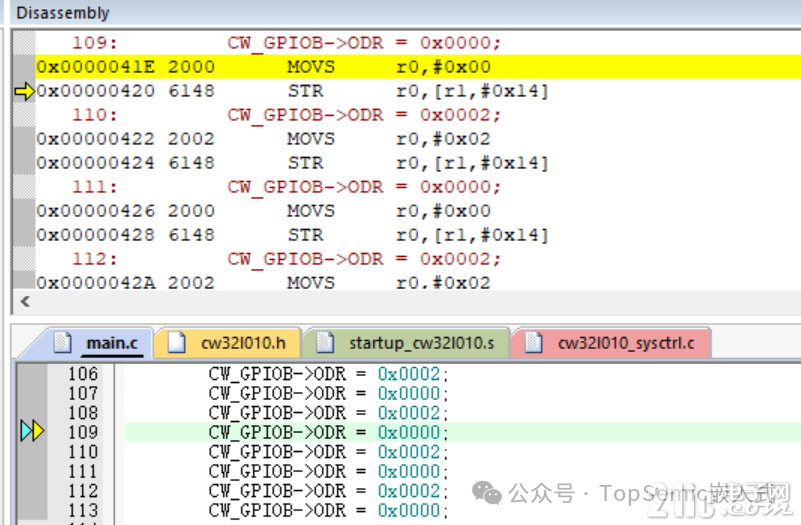The width and height of the screenshot is (801, 525).
Task: Click the Disassembly panel title
Action: [63, 13]
